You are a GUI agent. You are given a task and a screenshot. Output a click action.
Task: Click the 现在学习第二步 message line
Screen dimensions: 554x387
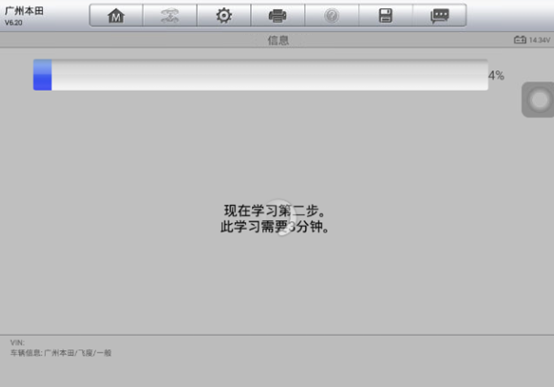tap(275, 211)
